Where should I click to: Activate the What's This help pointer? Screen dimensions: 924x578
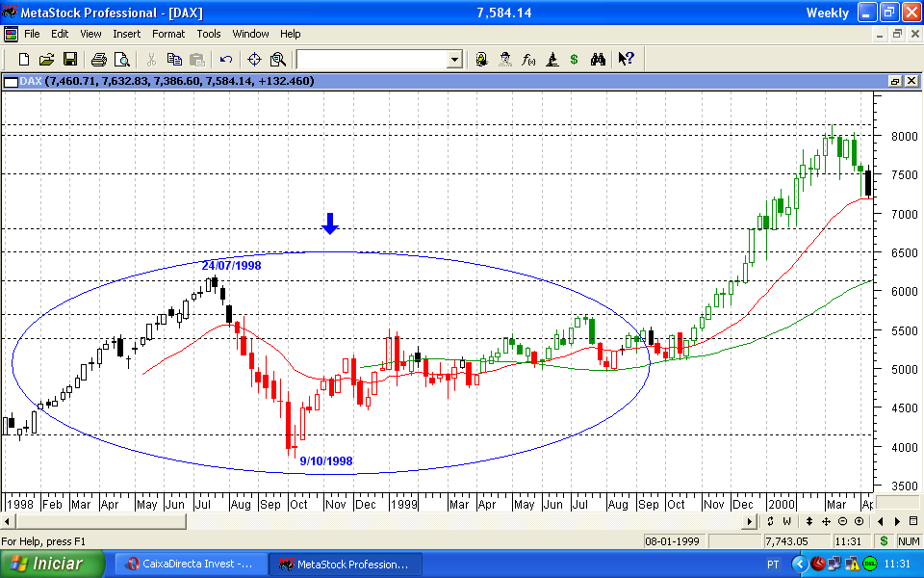pos(626,59)
